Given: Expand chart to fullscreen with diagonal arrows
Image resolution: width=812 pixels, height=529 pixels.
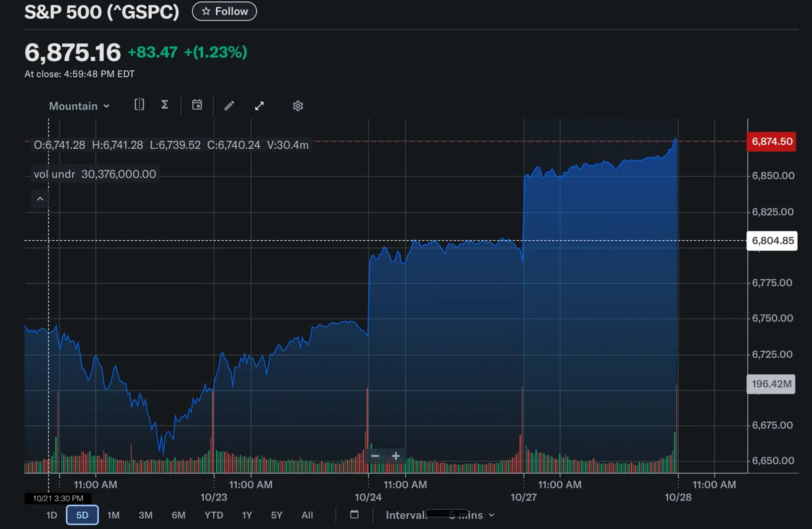Looking at the screenshot, I should tap(259, 105).
